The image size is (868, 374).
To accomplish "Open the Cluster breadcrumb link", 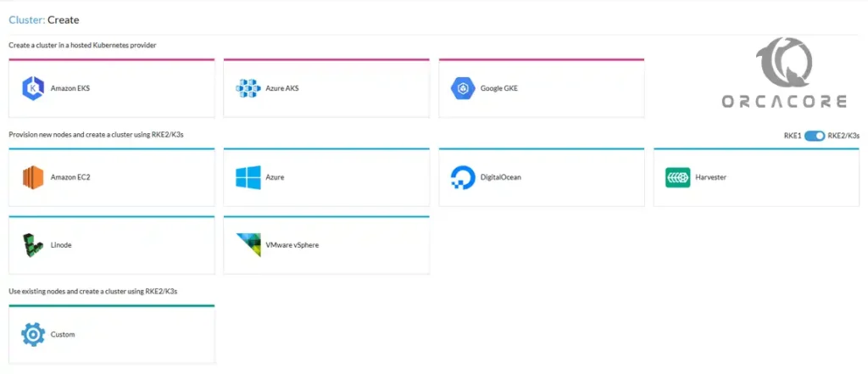I will (x=26, y=20).
